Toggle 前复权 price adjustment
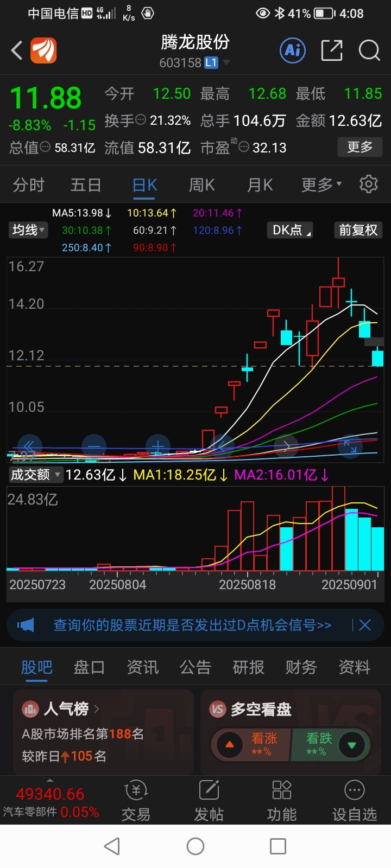391x868 pixels. (358, 230)
